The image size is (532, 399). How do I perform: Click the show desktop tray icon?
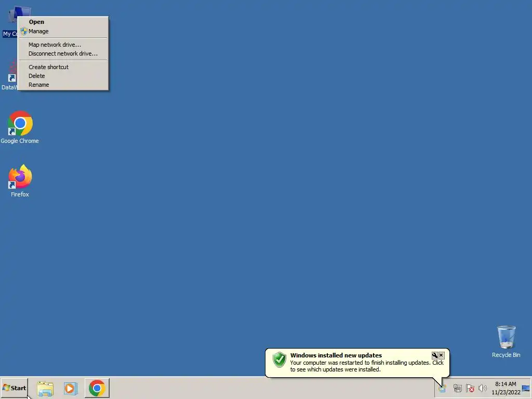[526, 388]
